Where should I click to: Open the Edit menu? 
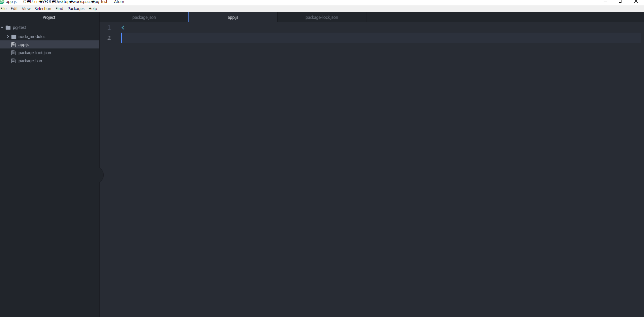click(x=14, y=9)
